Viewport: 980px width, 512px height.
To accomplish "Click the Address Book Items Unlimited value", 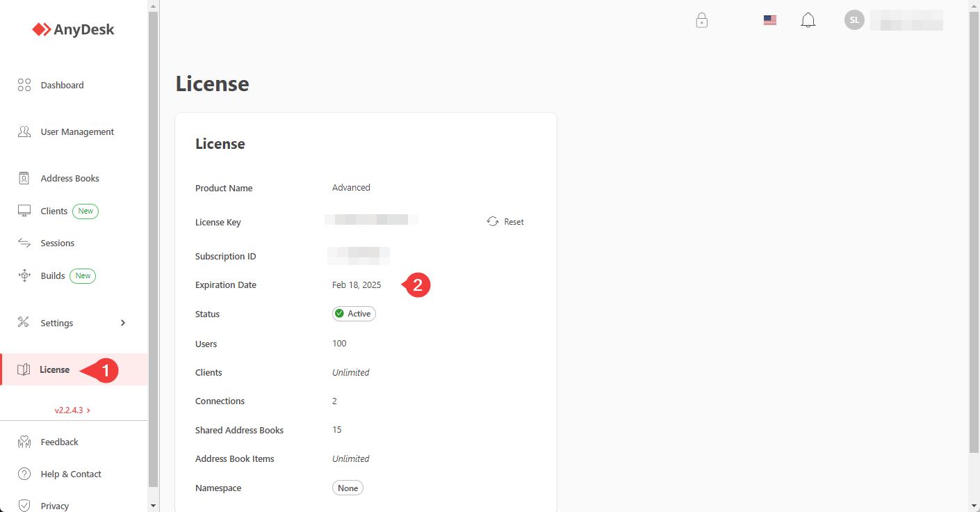I will click(350, 458).
